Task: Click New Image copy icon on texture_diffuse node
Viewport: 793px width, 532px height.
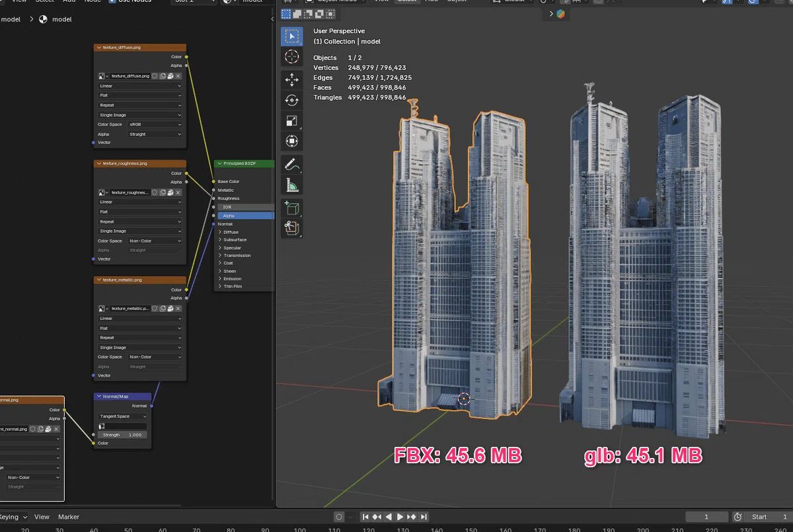Action: [163, 76]
